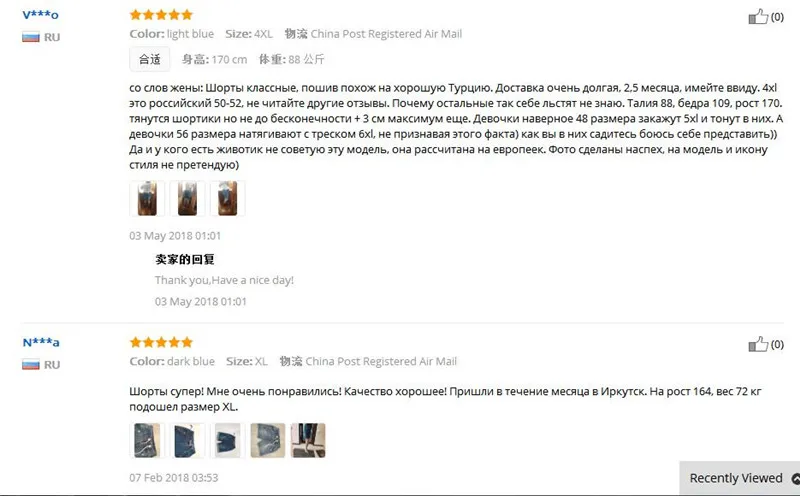This screenshot has width=800, height=496.
Task: Open reviewer N***a's profile name
Action: coord(41,342)
